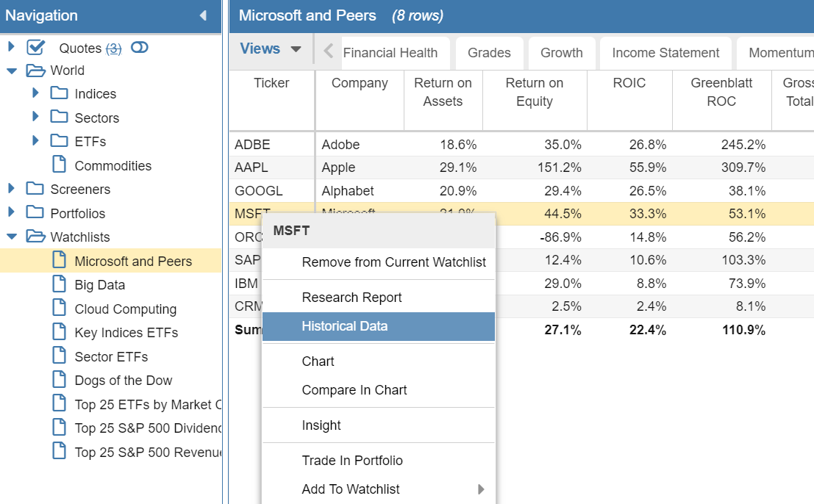
Task: Select the AAPL ticker cell
Action: 272,168
